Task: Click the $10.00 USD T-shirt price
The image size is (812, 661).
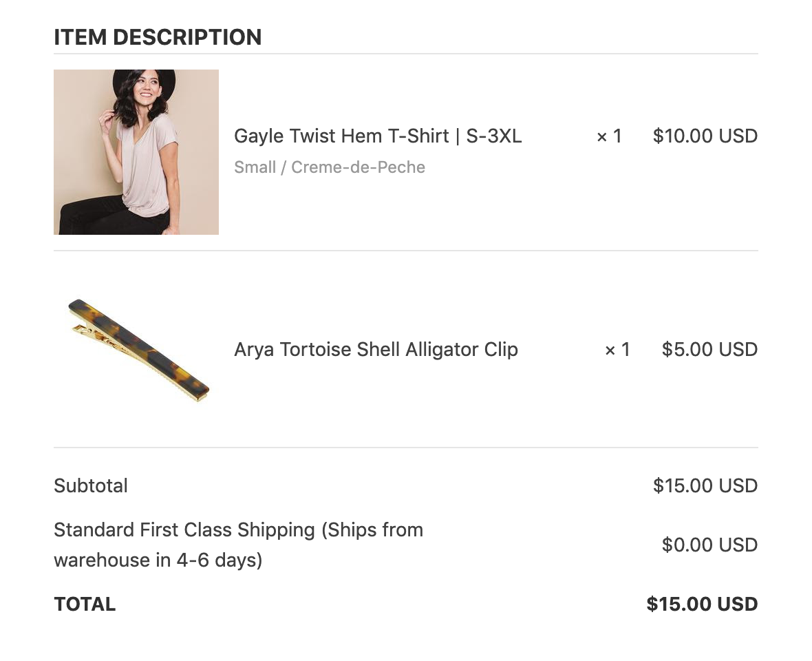Action: [705, 136]
